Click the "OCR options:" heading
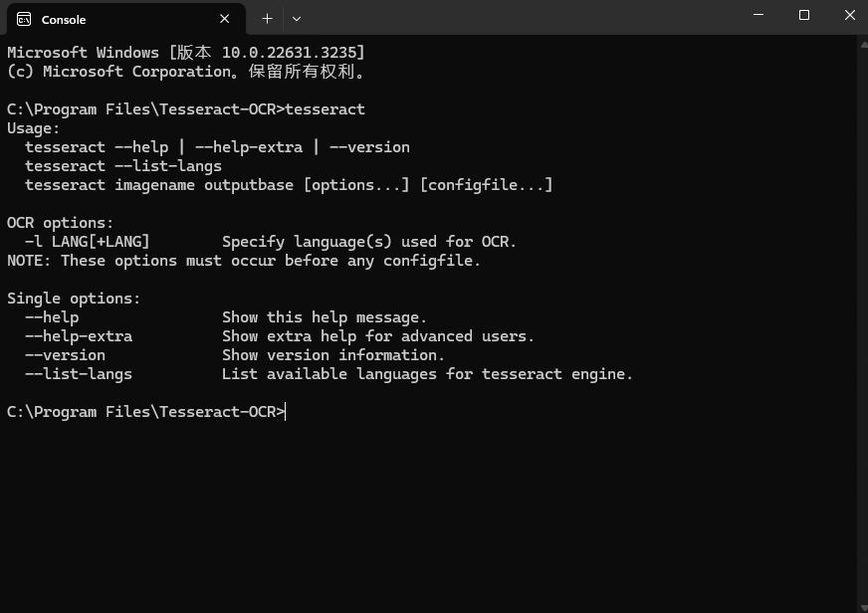This screenshot has width=868, height=613. click(x=61, y=223)
